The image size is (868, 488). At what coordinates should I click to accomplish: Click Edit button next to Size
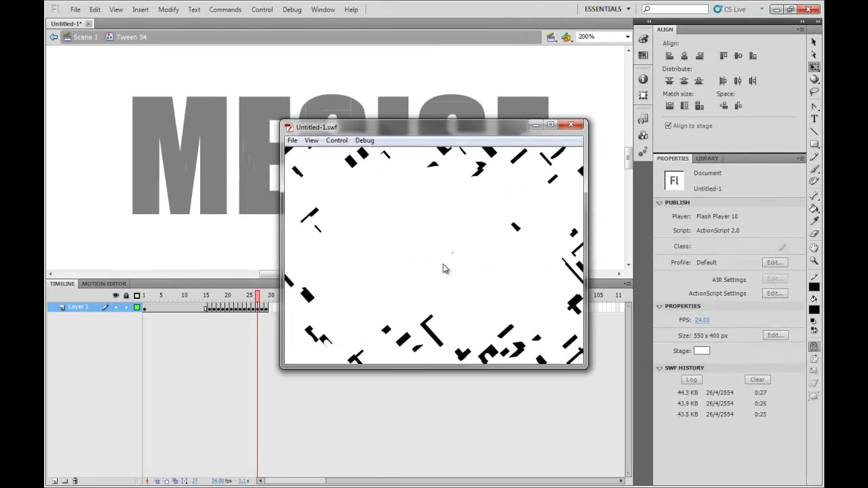tap(774, 335)
